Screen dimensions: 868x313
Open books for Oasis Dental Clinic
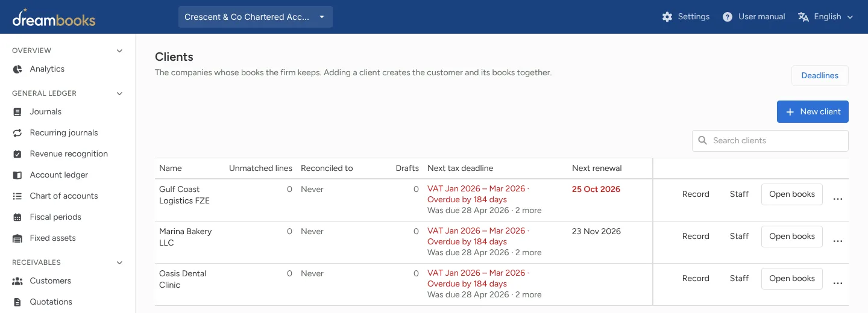point(792,279)
